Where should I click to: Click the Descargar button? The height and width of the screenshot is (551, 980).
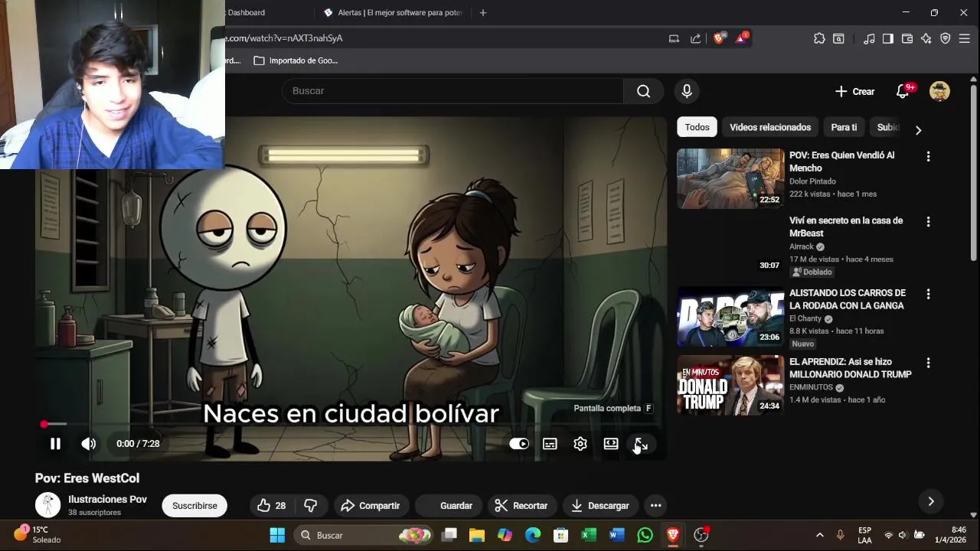pyautogui.click(x=600, y=506)
